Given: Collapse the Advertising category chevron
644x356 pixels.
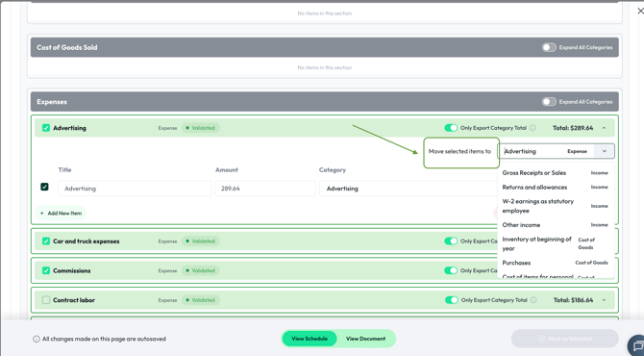Looking at the screenshot, I should click(604, 128).
